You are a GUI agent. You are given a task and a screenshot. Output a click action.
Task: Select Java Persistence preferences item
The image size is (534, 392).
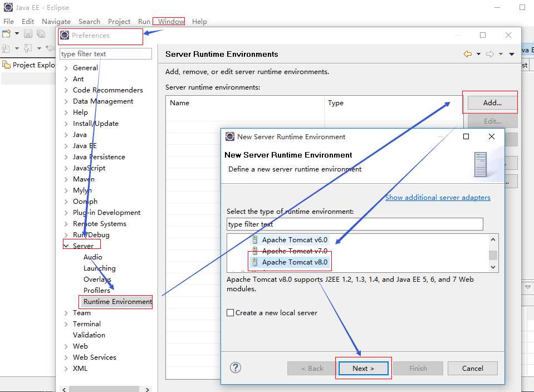coord(99,156)
